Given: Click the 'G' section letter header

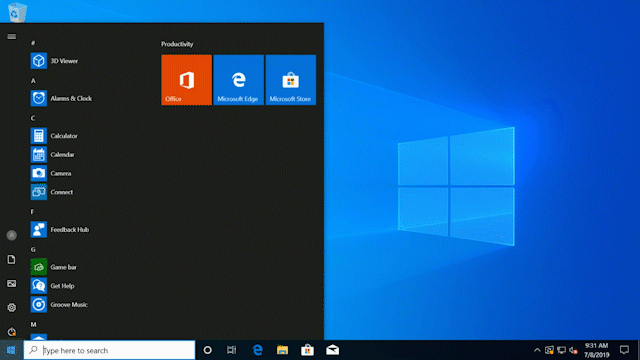Looking at the screenshot, I should (x=33, y=249).
